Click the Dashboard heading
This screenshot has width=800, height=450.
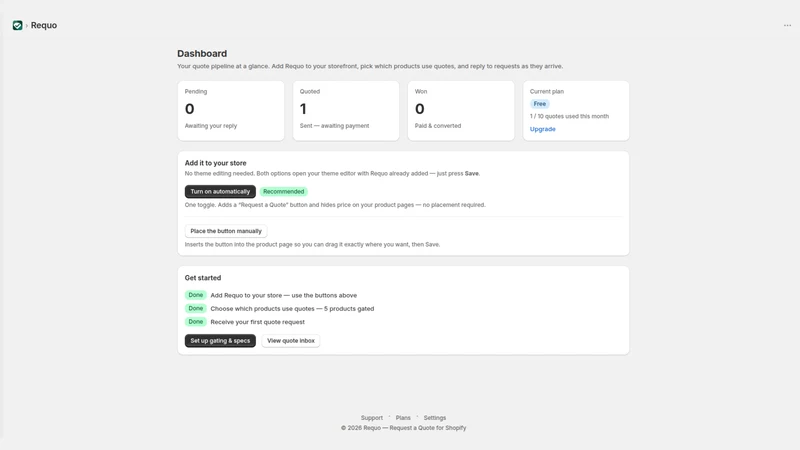pyautogui.click(x=202, y=54)
